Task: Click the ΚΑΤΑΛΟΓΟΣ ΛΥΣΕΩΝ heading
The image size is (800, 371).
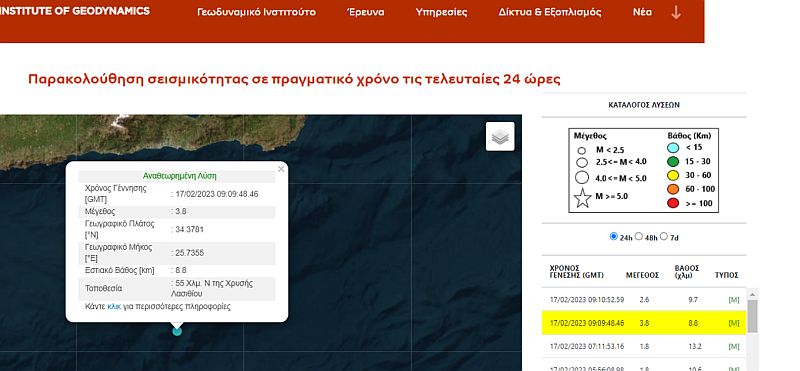Action: tap(644, 105)
